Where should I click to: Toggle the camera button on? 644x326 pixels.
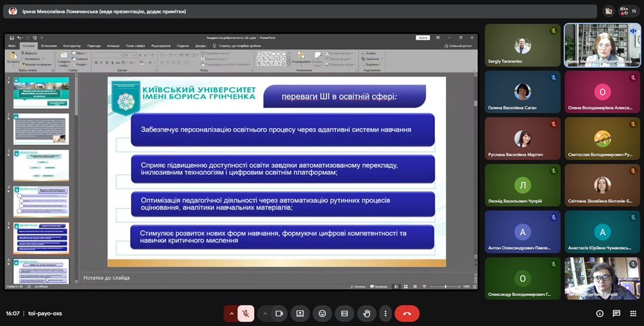[279, 313]
